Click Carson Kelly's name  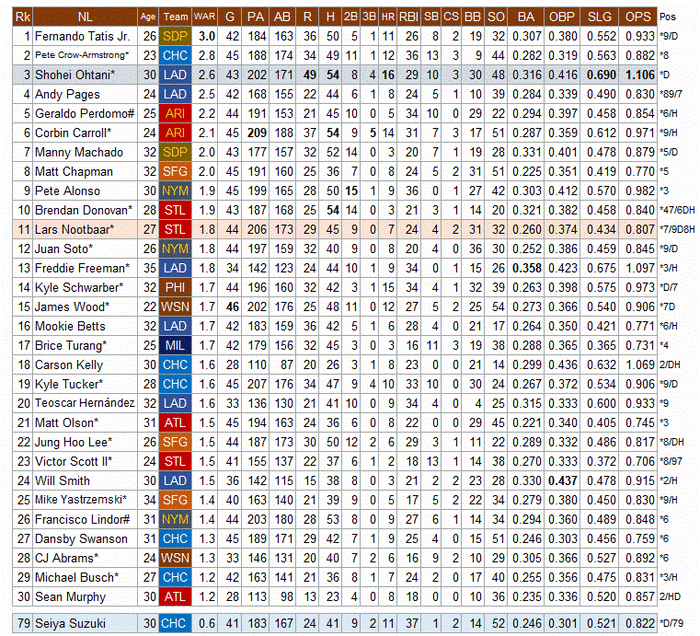[x=69, y=365]
